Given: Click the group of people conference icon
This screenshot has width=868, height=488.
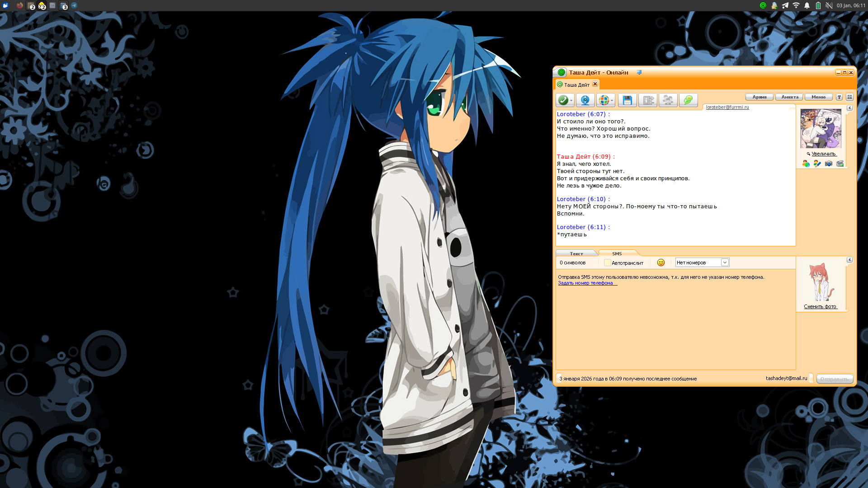Looking at the screenshot, I should coord(668,100).
